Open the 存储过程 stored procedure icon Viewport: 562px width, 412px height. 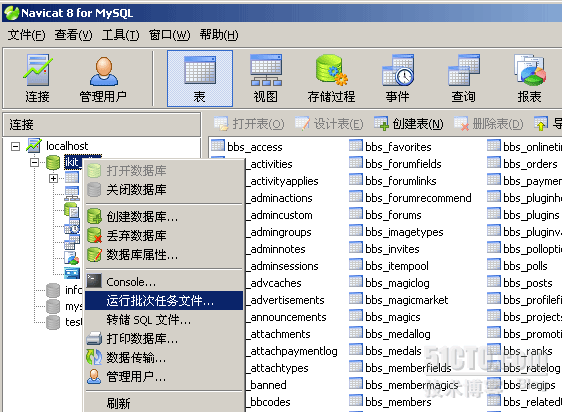[331, 79]
